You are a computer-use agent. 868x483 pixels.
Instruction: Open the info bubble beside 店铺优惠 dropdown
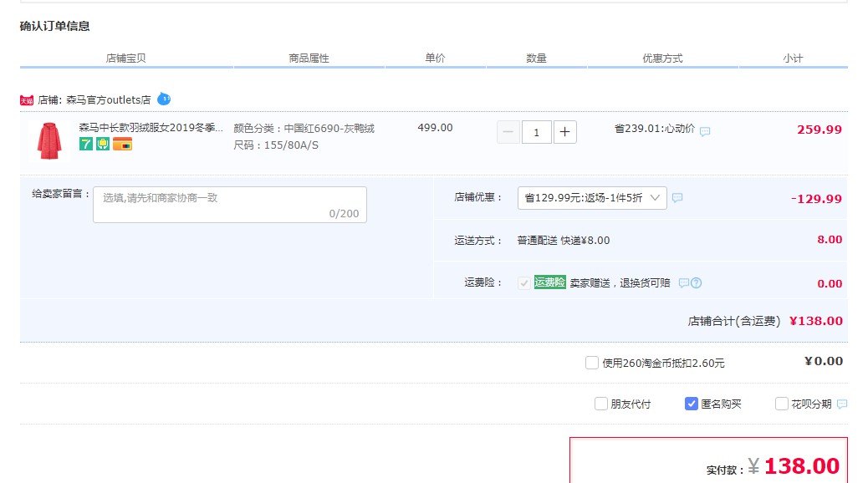coord(677,197)
